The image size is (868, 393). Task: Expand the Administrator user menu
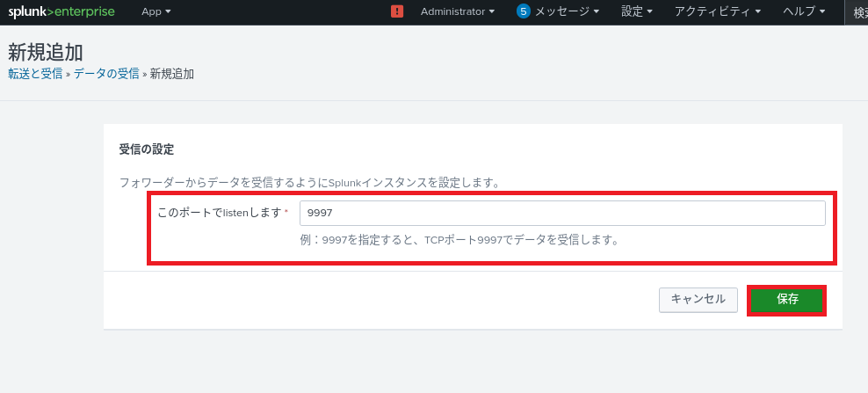457,11
